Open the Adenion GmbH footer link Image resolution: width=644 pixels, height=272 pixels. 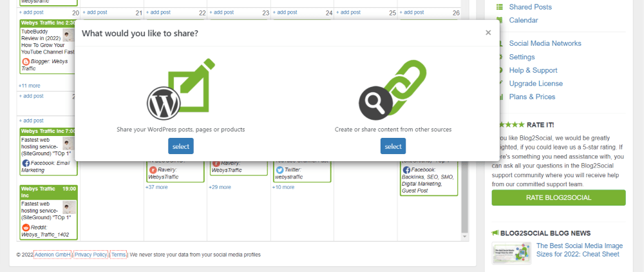point(53,255)
